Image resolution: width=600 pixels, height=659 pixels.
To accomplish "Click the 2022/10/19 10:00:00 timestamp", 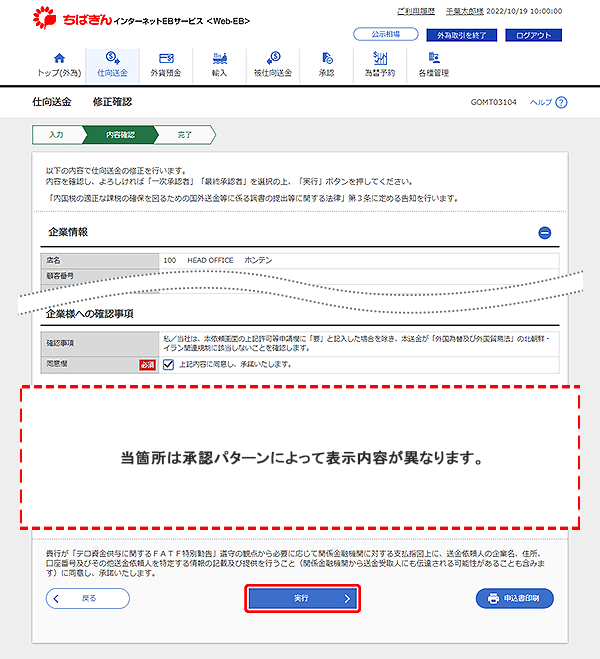I will coord(524,11).
